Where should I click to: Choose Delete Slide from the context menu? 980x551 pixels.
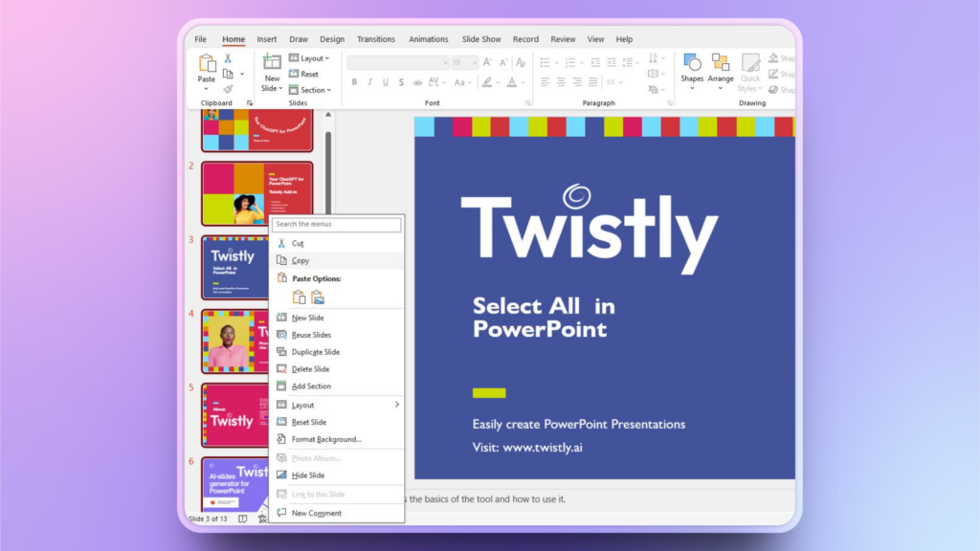[x=337, y=369]
